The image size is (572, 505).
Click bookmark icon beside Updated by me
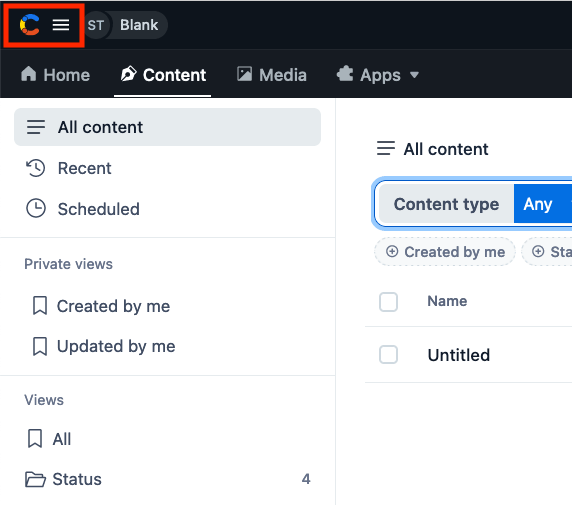click(40, 346)
